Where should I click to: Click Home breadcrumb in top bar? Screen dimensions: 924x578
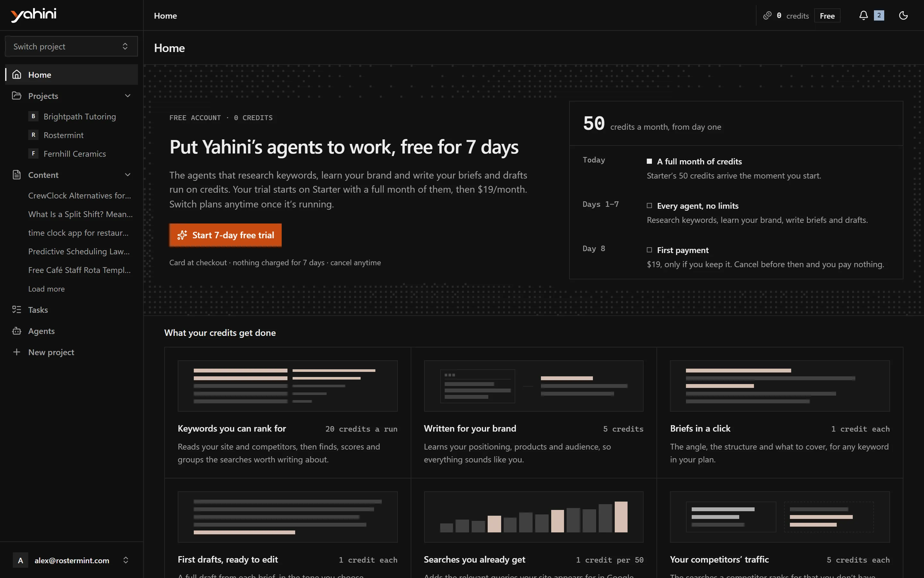(x=165, y=16)
